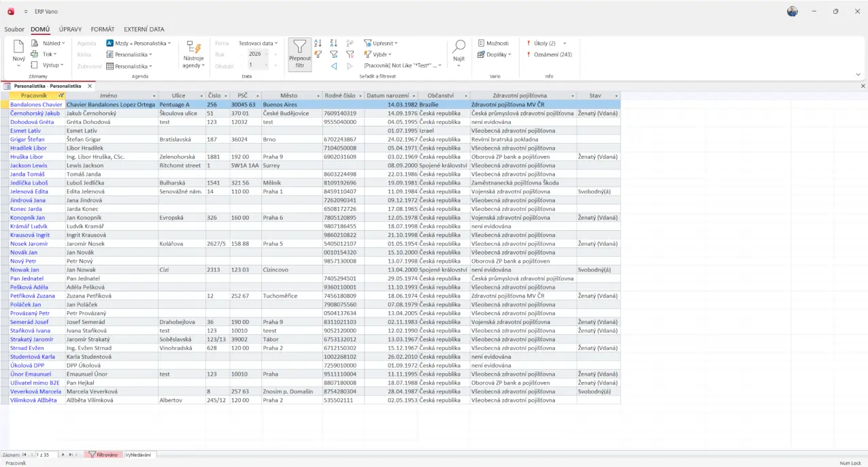Viewport: 868px width, 467px height.
Task: Toggle the Filtrováno indicator in the record bar
Action: click(x=103, y=454)
